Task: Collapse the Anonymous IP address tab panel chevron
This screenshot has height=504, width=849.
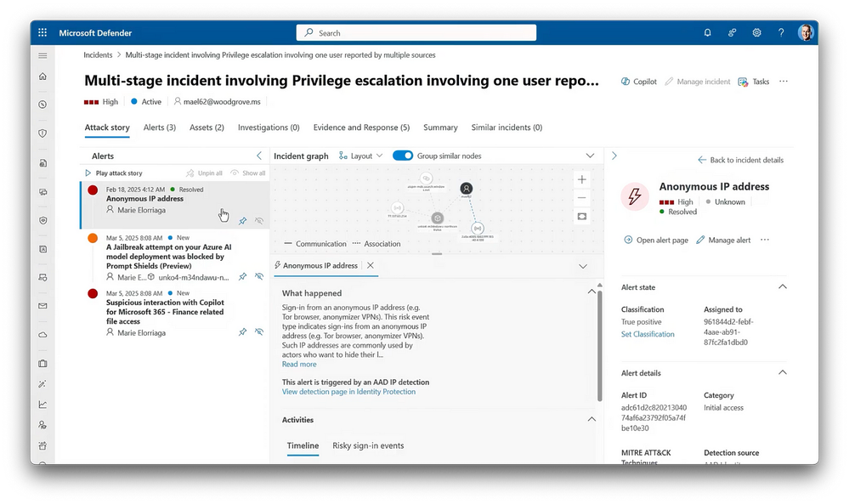Action: click(583, 266)
